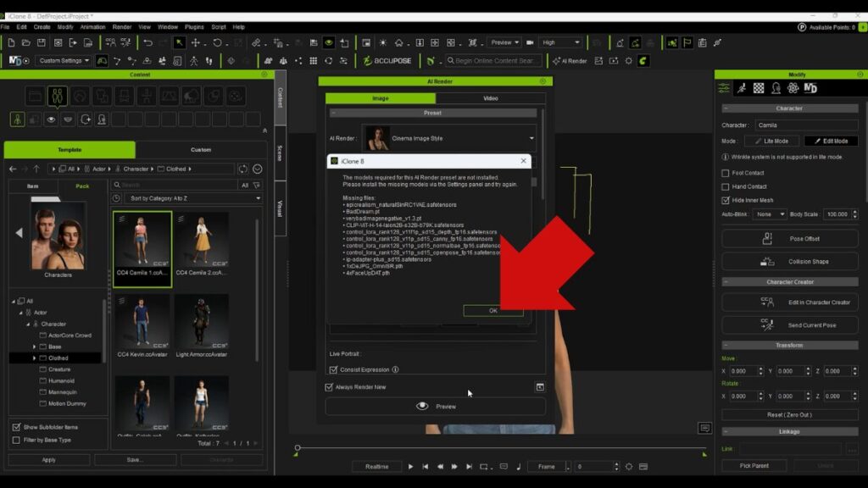868x488 pixels.
Task: Click Edit in Character Creator
Action: point(789,302)
